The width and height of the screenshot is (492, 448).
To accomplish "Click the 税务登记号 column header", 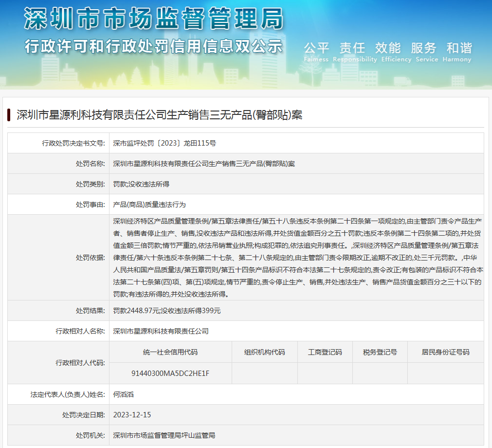I will [x=380, y=352].
